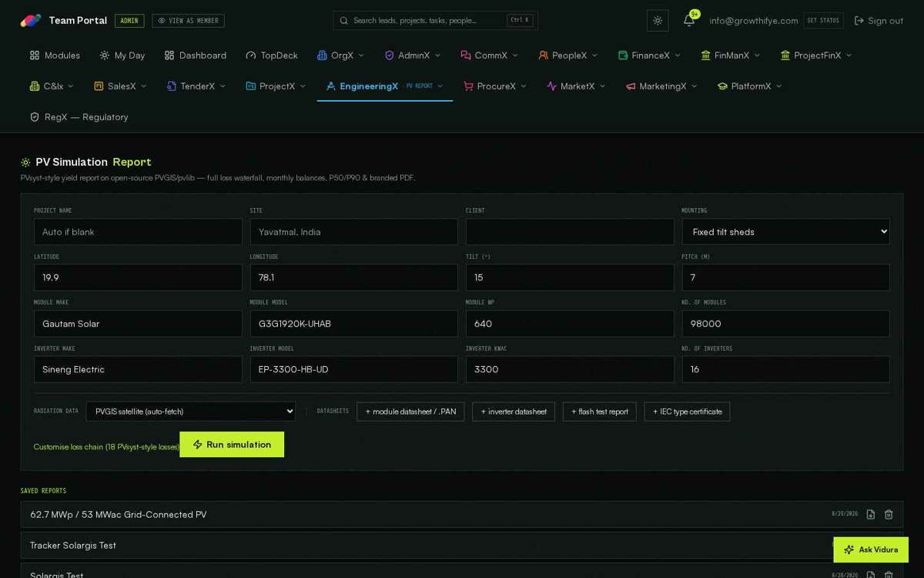Open Customise loss chain link
924x578 pixels.
[106, 447]
